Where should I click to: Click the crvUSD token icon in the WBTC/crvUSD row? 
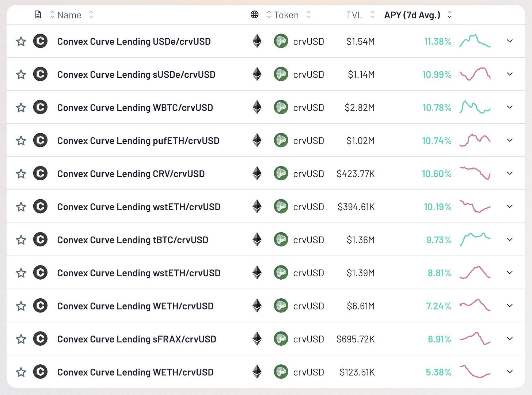tap(281, 107)
